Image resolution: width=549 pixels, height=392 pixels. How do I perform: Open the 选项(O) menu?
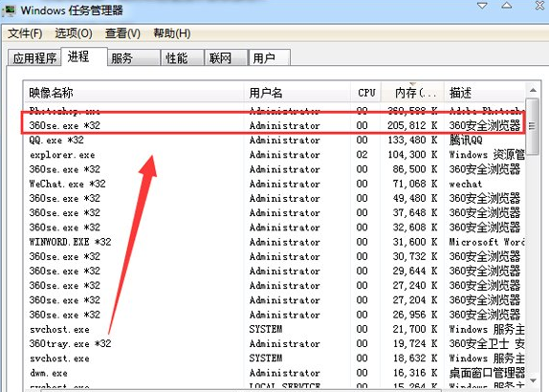pyautogui.click(x=74, y=33)
